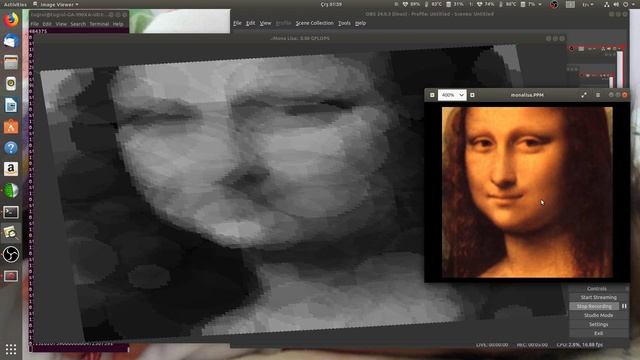Click the button right of zoom box in monalisa.PPM
This screenshot has height=360, width=640.
click(472, 95)
